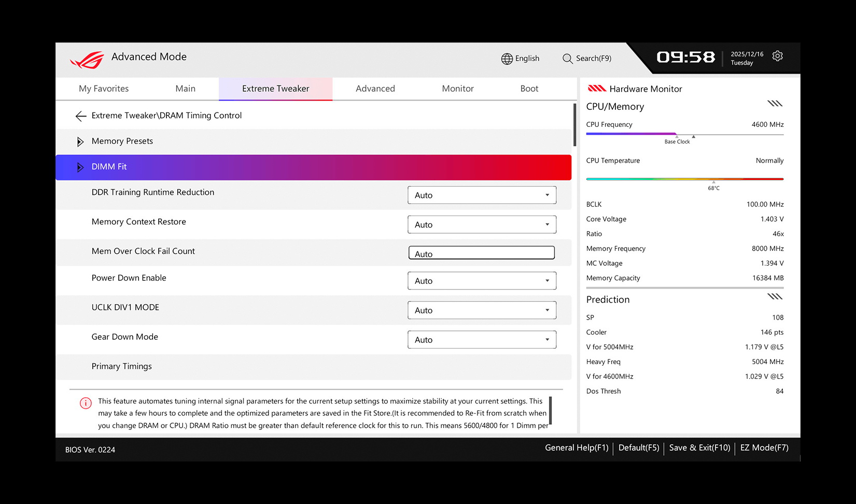Switch to the Advanced tab
856x504 pixels.
(x=375, y=89)
